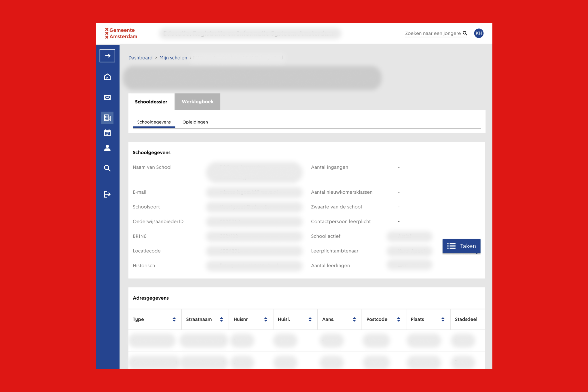The height and width of the screenshot is (392, 588).
Task: Sort the address table by Type
Action: coord(174,319)
